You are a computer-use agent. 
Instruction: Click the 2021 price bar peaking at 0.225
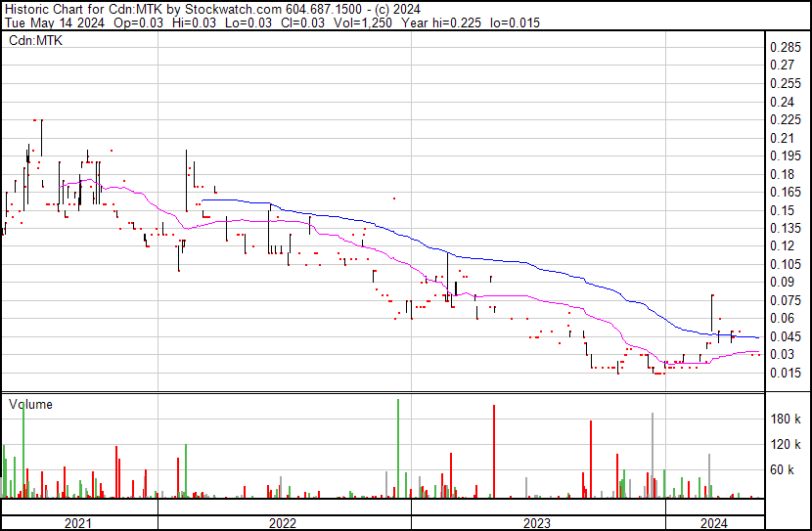[41, 138]
